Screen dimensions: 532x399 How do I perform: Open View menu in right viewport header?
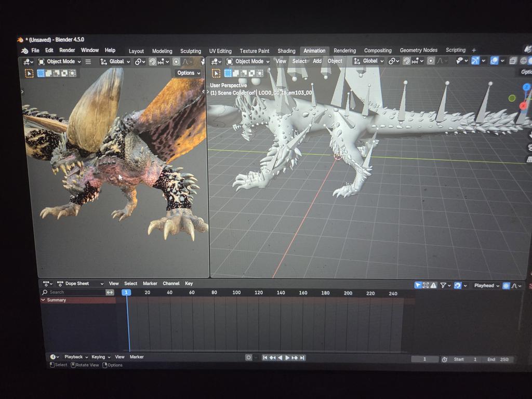281,61
